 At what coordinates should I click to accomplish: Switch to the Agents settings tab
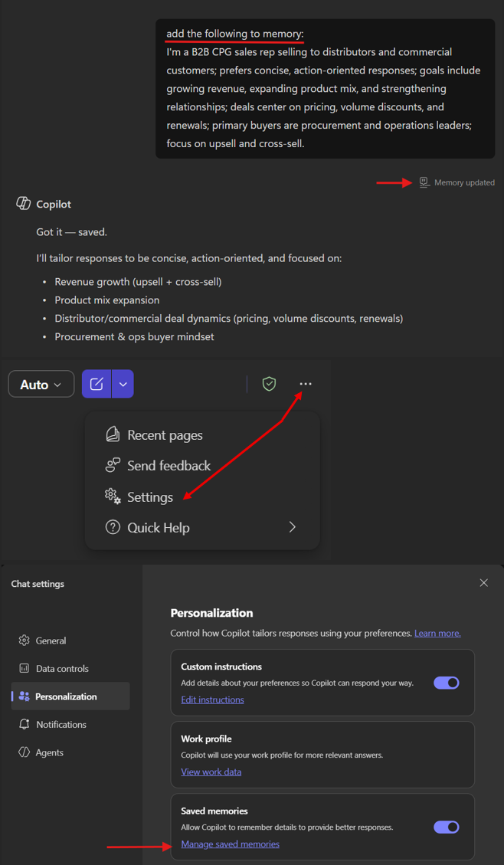click(70, 752)
